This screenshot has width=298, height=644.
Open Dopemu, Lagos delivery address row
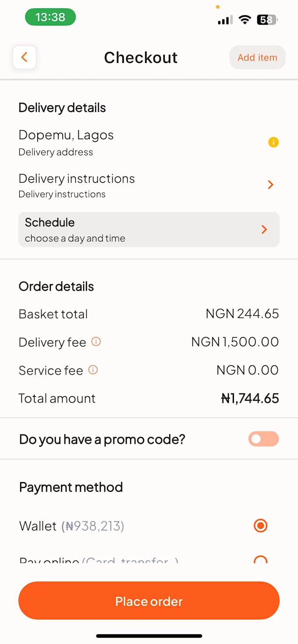pos(149,143)
